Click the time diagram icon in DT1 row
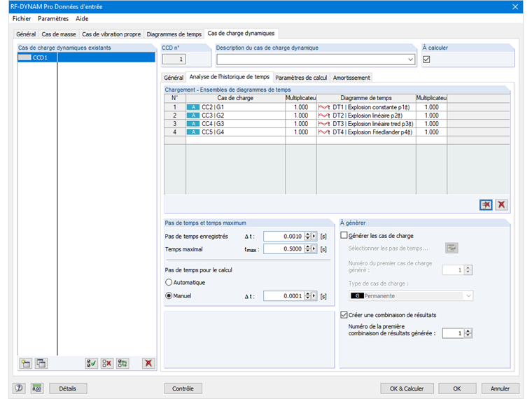The image size is (532, 399). click(324, 107)
